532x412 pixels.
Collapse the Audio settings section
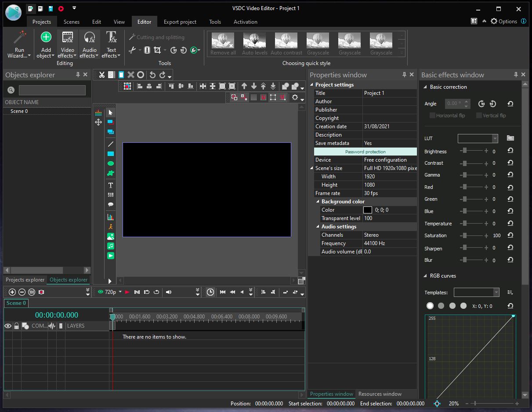(x=318, y=227)
